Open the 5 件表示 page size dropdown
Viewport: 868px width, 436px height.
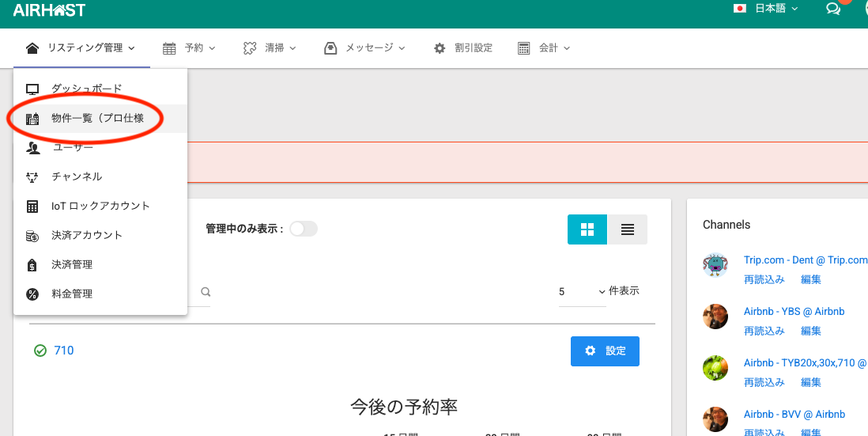click(x=582, y=291)
